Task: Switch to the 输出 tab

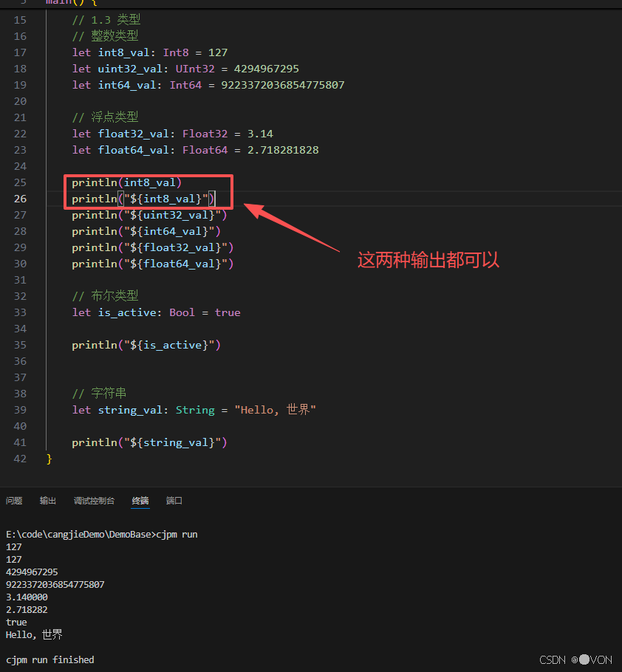Action: point(48,501)
